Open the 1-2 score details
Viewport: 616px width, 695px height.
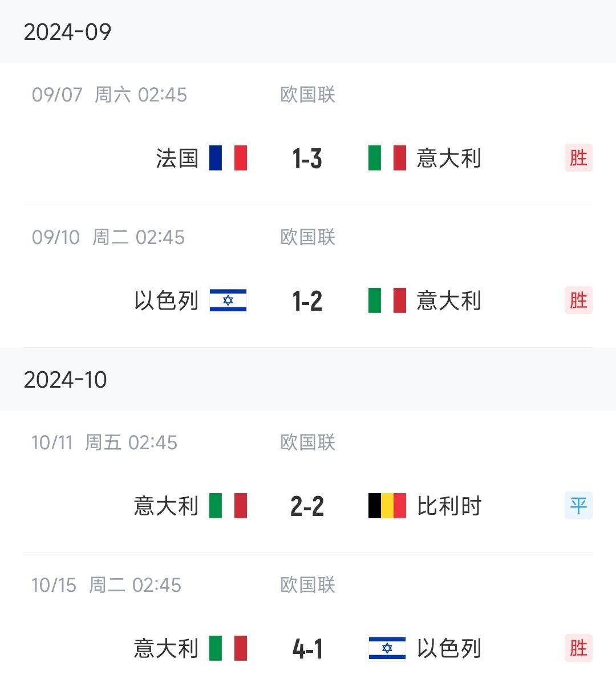click(x=307, y=301)
